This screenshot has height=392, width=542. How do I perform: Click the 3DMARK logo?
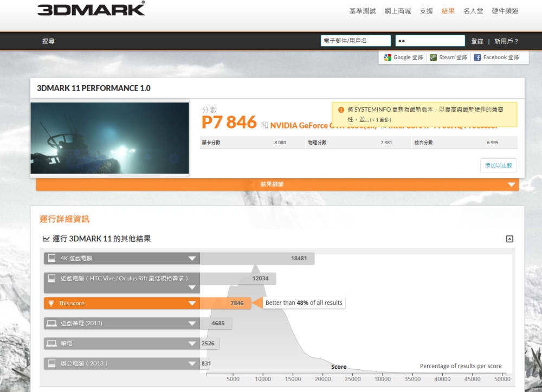pos(91,9)
